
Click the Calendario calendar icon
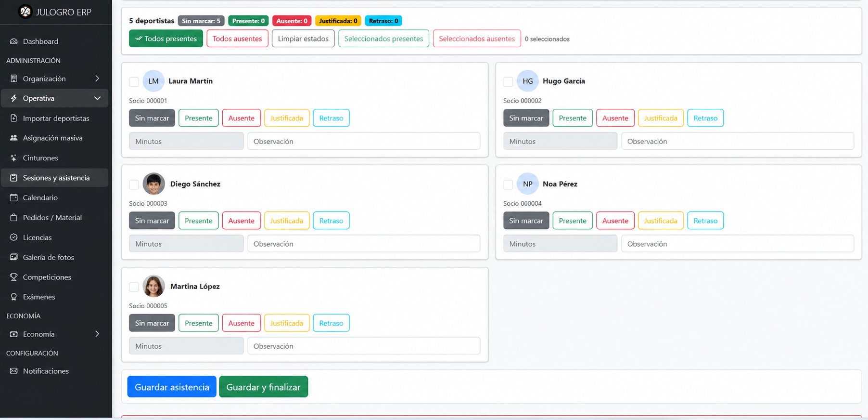pyautogui.click(x=13, y=197)
